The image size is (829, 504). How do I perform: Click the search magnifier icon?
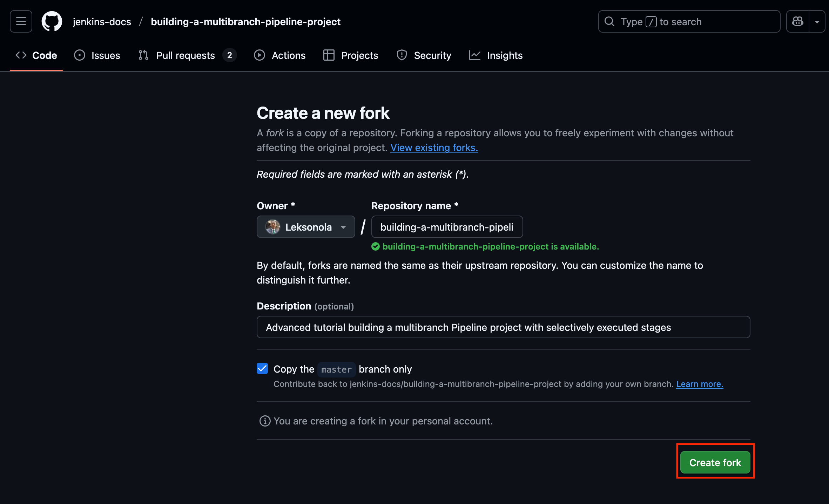click(609, 21)
